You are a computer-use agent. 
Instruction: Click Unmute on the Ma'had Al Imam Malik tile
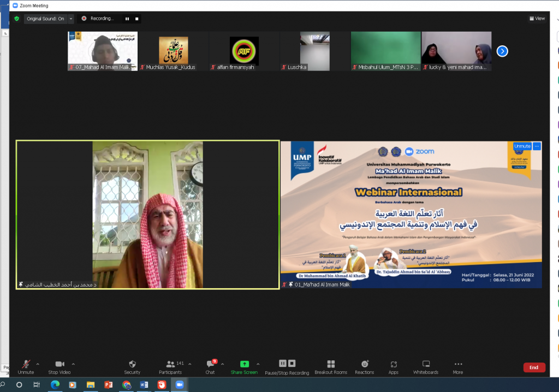(x=522, y=146)
